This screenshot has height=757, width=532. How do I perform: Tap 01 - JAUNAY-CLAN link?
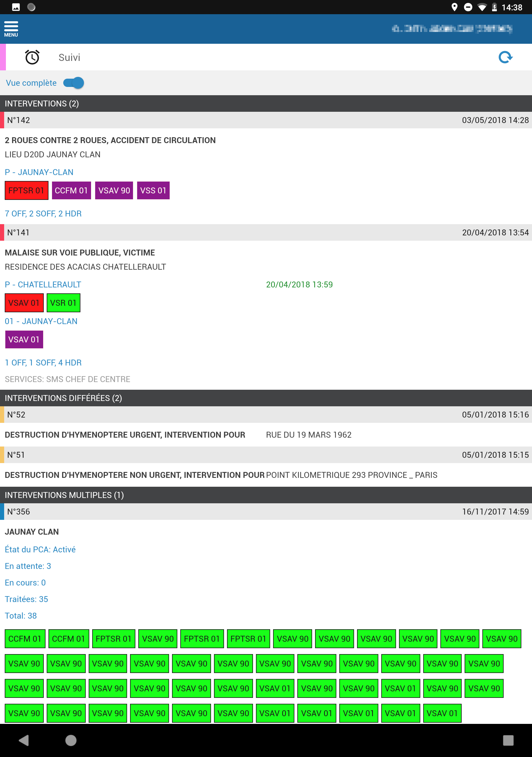[x=41, y=321]
